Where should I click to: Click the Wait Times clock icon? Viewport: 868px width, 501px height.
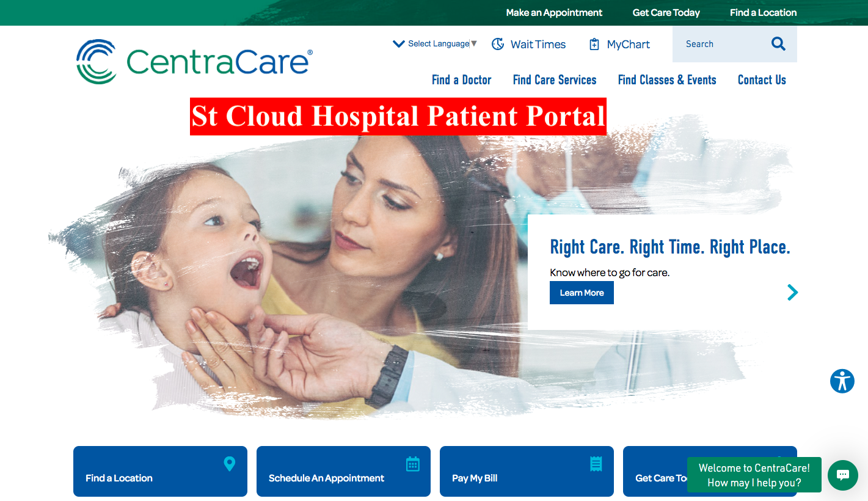click(x=498, y=44)
